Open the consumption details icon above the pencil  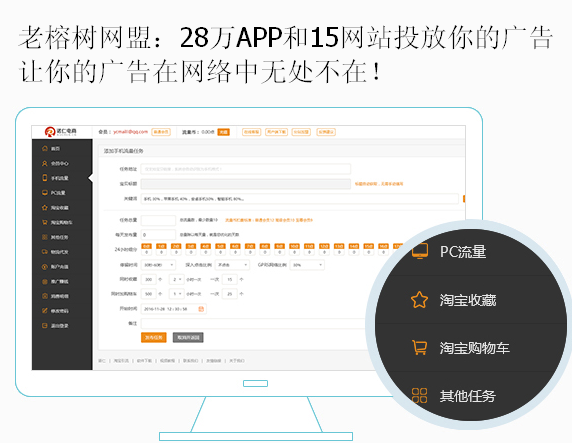point(45,296)
